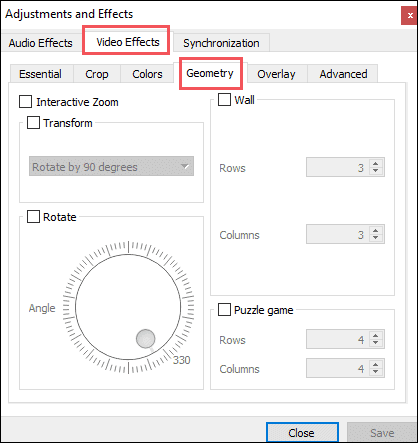Increase Wall Rows with the up arrow
This screenshot has height=443, width=418.
(376, 164)
